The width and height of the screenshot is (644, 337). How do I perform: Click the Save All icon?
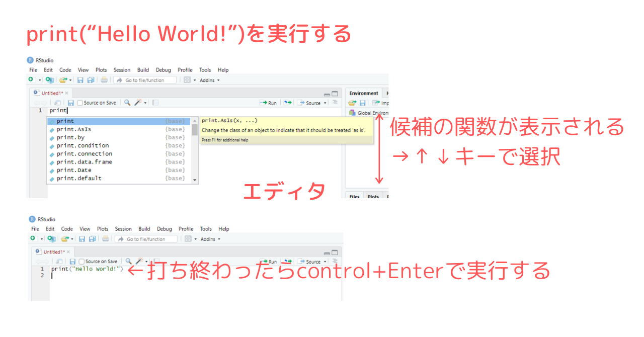point(90,79)
